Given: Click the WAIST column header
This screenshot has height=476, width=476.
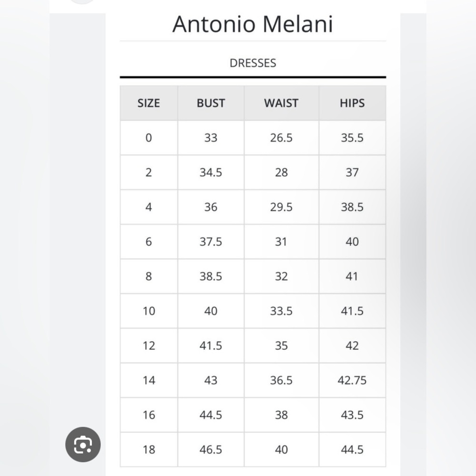Looking at the screenshot, I should (281, 103).
